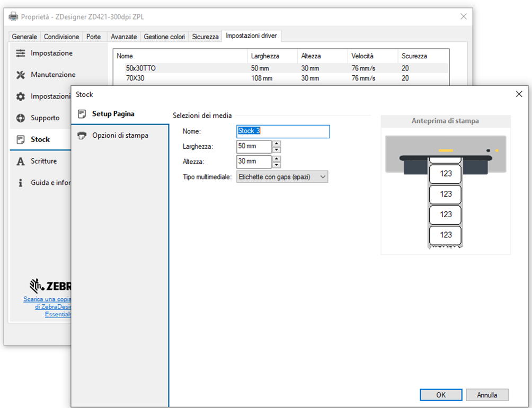Click the Nome text field
Viewport: 532px width, 408px height.
click(x=283, y=131)
